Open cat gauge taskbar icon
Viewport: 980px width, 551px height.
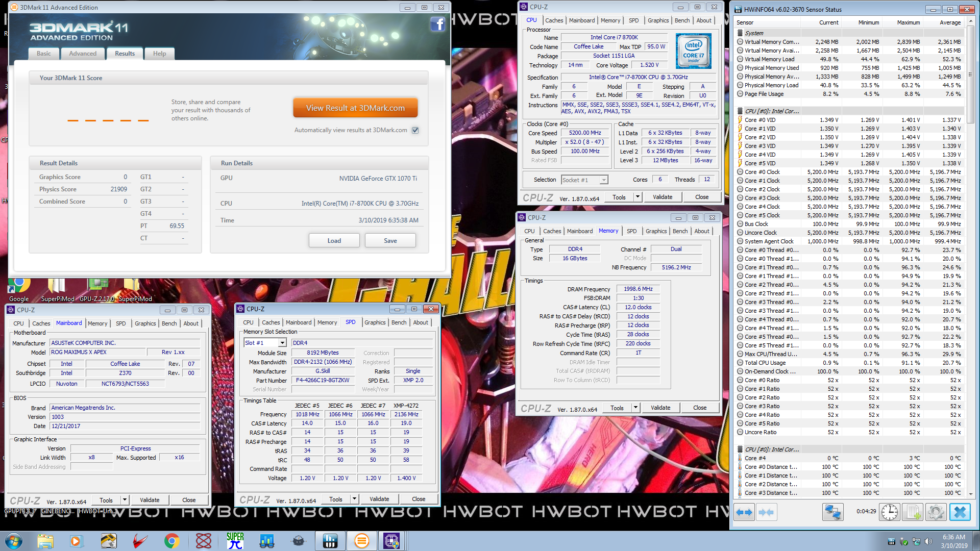pyautogui.click(x=299, y=541)
